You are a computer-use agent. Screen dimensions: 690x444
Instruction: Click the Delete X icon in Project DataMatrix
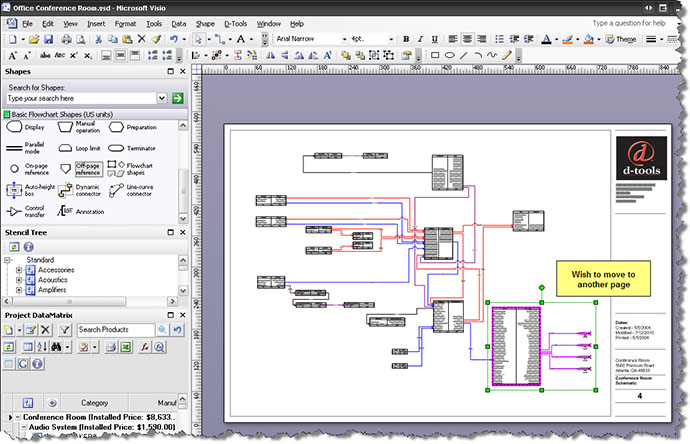(45, 330)
